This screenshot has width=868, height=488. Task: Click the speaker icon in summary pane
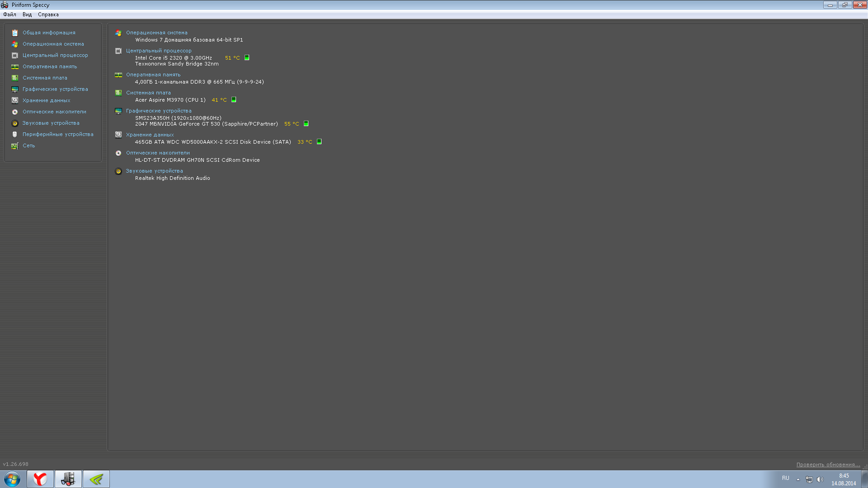click(118, 171)
